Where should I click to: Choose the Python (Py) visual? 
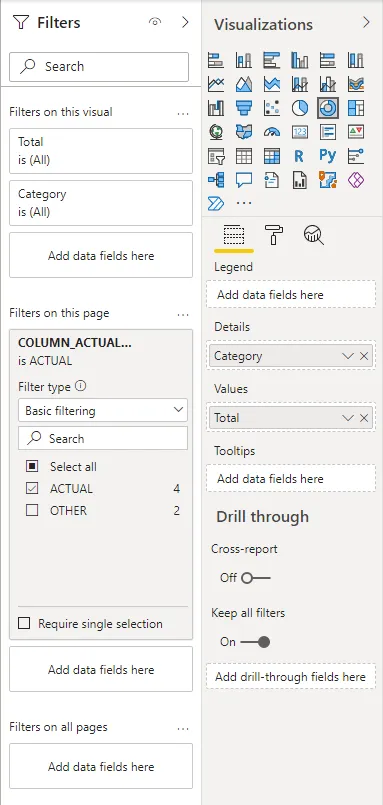[328, 156]
